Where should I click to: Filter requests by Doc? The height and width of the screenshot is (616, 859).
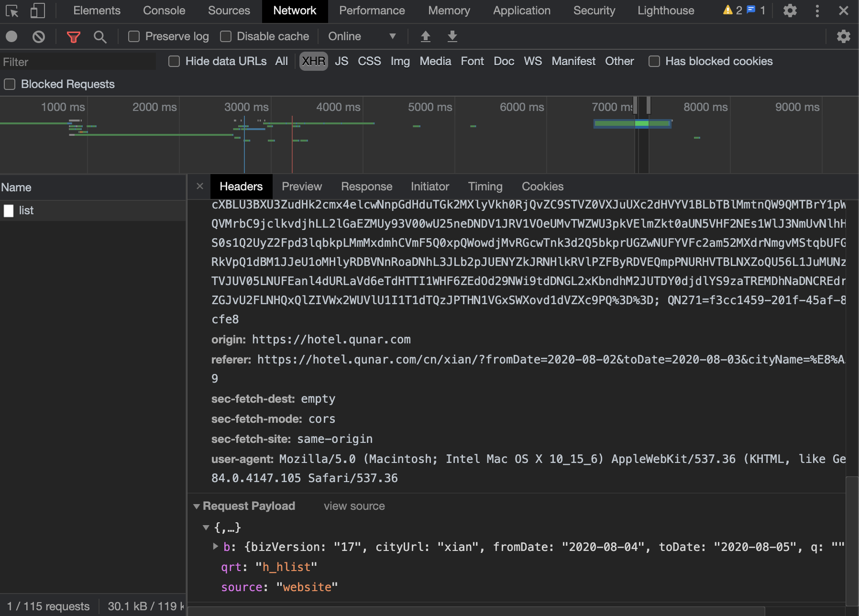pos(504,61)
